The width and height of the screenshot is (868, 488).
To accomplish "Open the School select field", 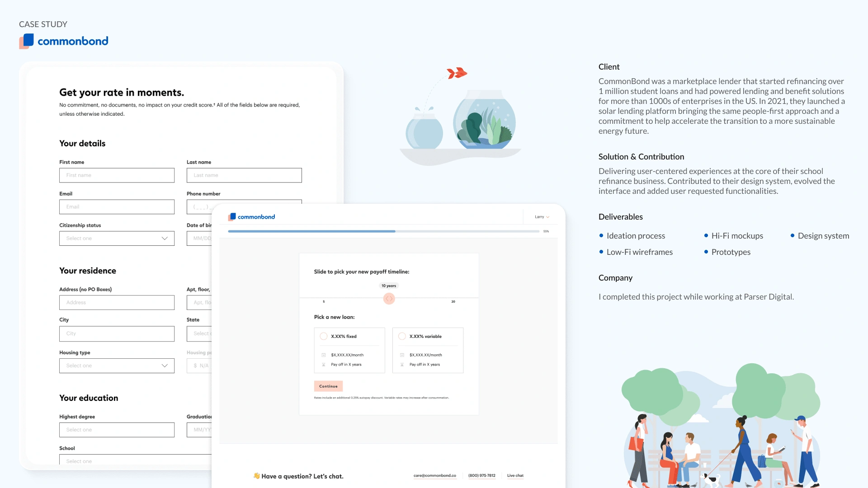I will coord(136,460).
